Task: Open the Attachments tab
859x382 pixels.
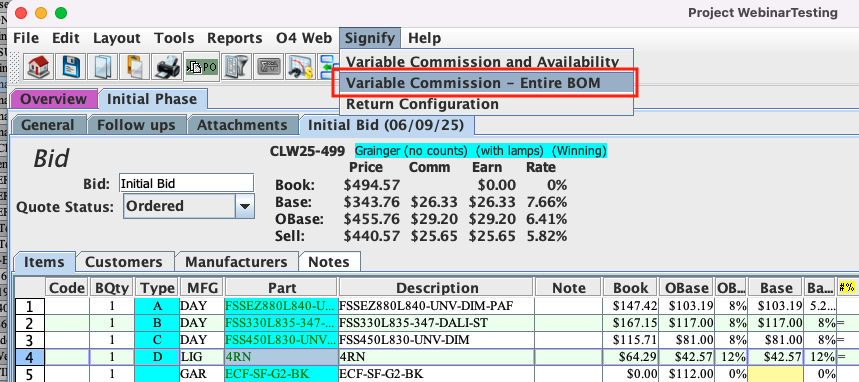Action: [x=242, y=125]
